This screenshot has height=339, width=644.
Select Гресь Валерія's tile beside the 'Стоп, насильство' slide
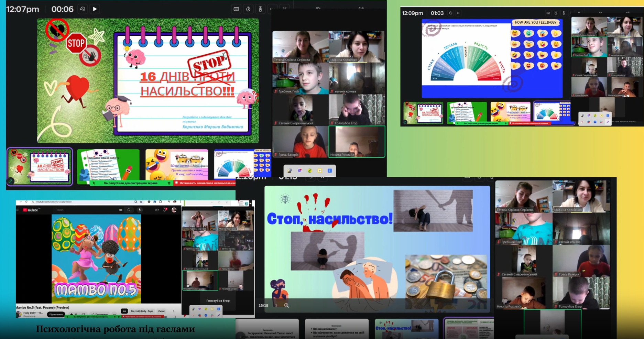(x=581, y=261)
